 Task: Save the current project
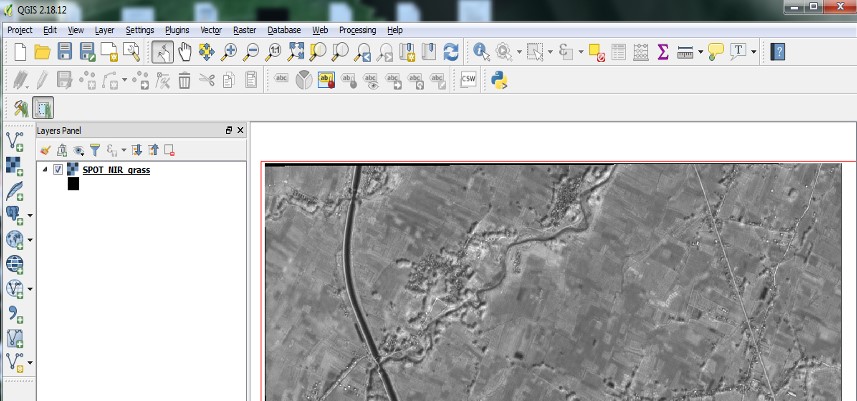click(65, 52)
